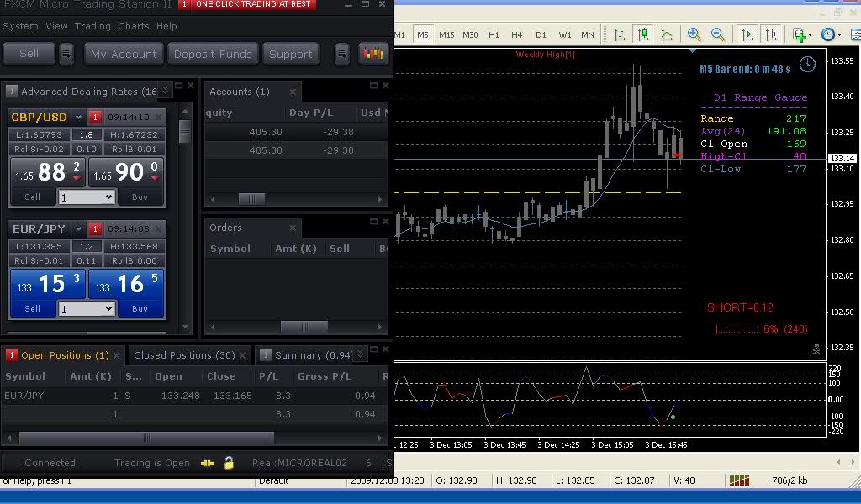Image resolution: width=861 pixels, height=504 pixels.
Task: Click the clock icon beside M5 Bar end
Action: (806, 65)
